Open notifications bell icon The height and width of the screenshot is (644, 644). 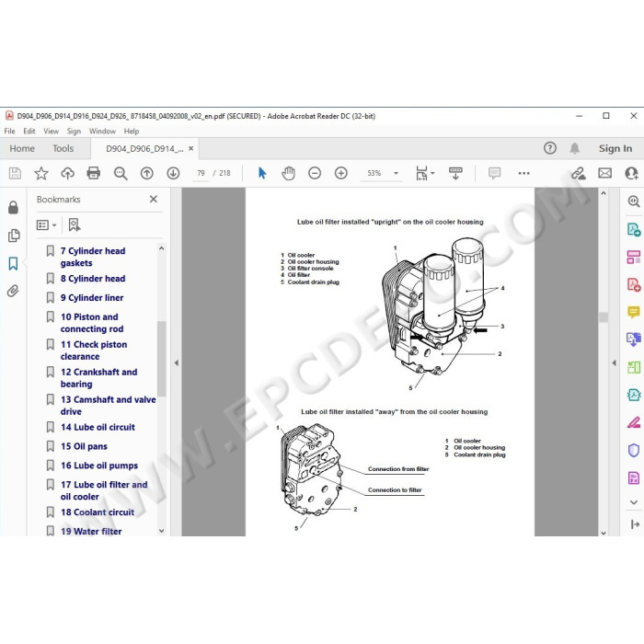[575, 148]
